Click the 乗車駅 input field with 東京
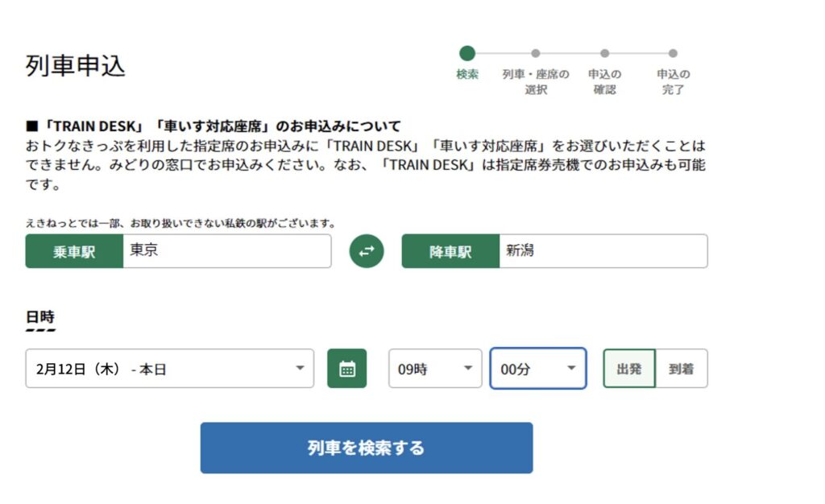 click(226, 251)
